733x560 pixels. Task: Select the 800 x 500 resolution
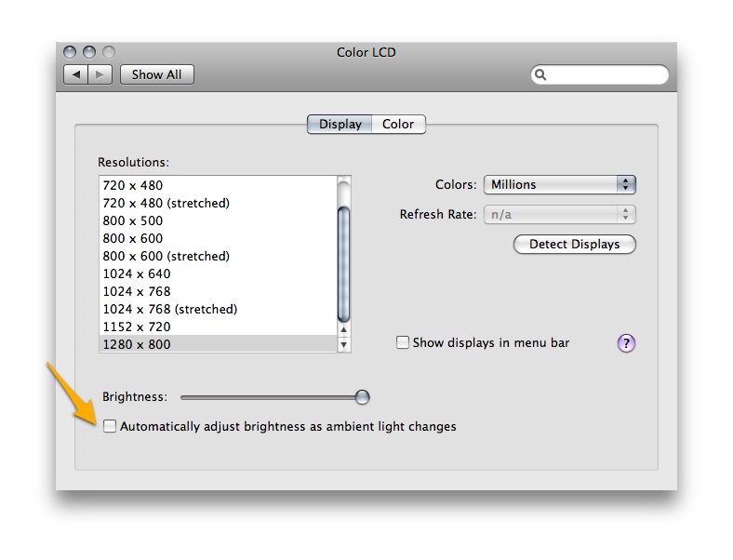[x=218, y=220]
